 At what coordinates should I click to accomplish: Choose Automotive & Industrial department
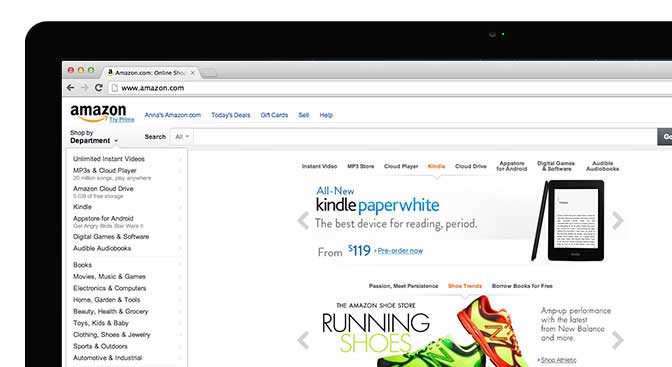[108, 358]
